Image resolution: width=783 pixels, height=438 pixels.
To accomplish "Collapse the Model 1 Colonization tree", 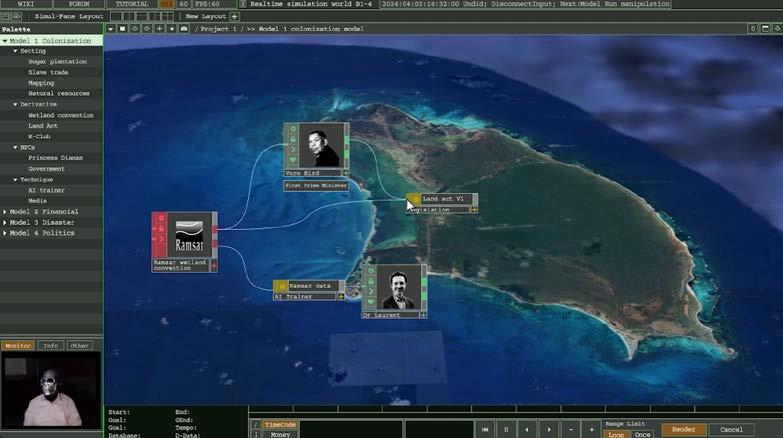I will click(x=5, y=40).
